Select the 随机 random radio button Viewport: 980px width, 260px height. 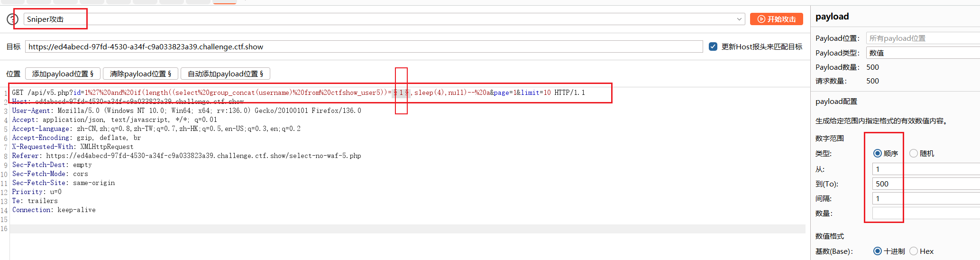914,153
